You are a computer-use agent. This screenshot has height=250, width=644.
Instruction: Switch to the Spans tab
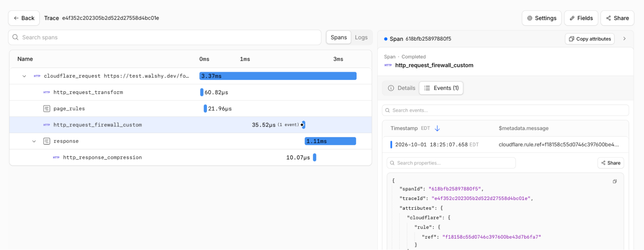tap(339, 37)
